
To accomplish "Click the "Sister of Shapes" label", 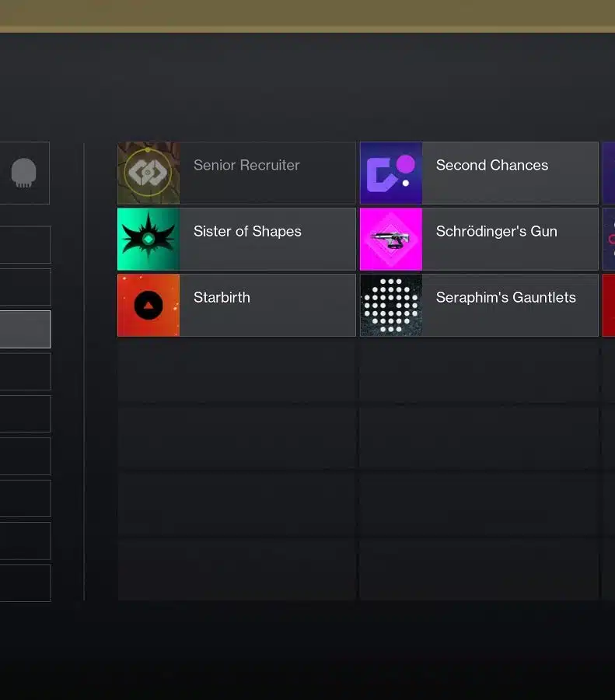I will click(247, 231).
